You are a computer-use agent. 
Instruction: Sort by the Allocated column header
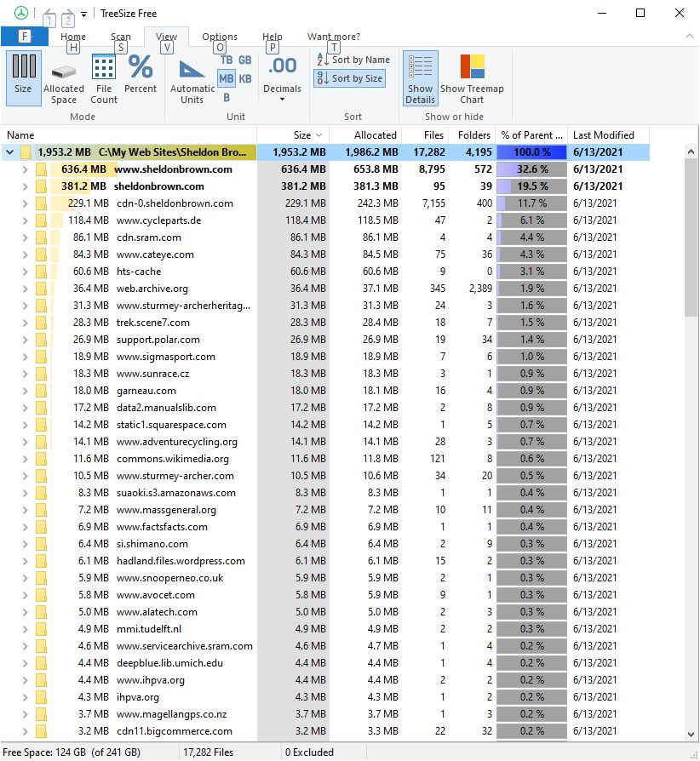375,134
